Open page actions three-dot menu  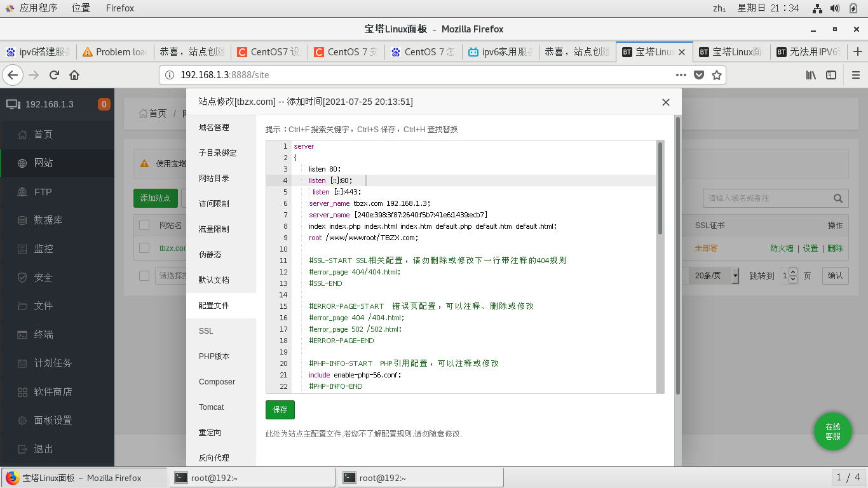[x=681, y=75]
